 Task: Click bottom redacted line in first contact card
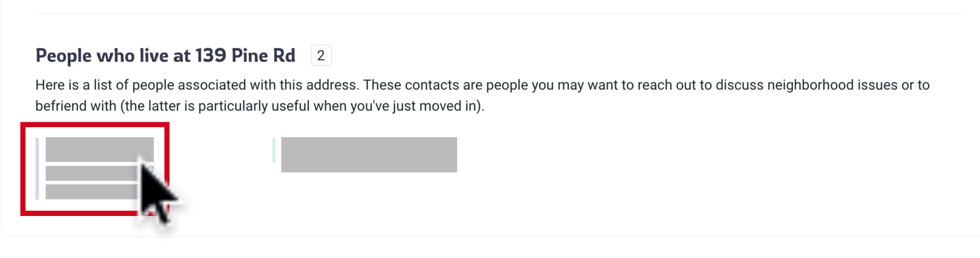click(92, 192)
